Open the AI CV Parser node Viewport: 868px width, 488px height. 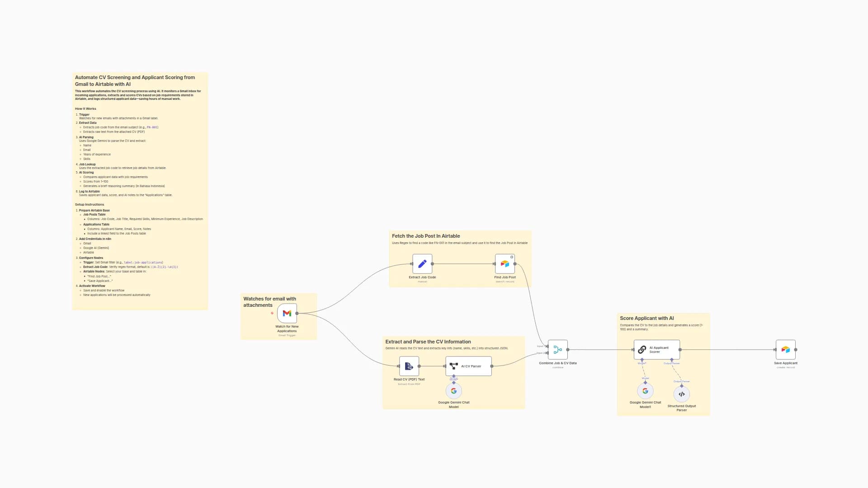(x=468, y=366)
